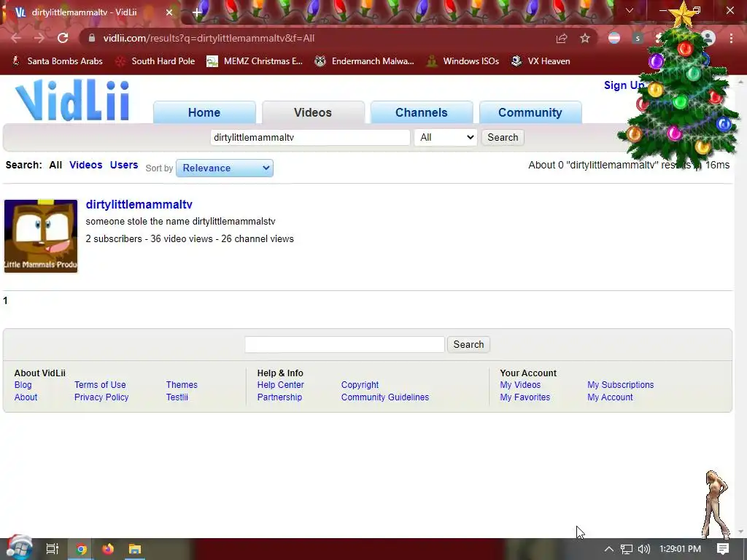
Task: Open the dirtylittlemammaltv channel link
Action: coord(139,204)
